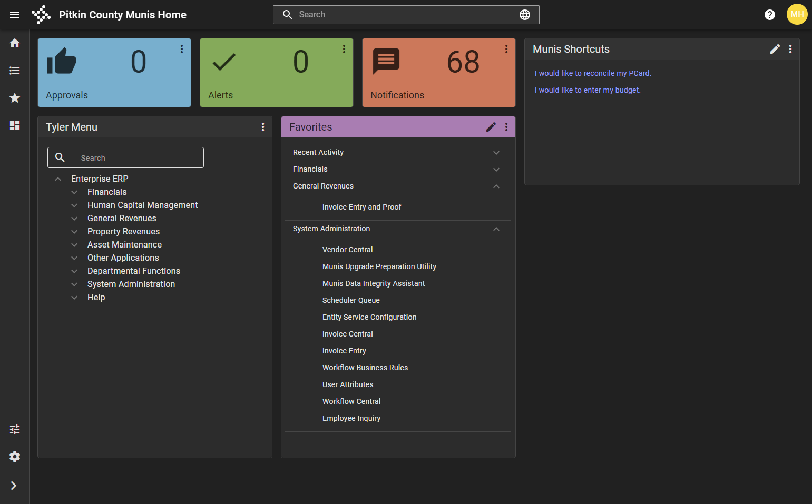Click the globe icon in search bar
This screenshot has height=504, width=812.
click(x=525, y=15)
